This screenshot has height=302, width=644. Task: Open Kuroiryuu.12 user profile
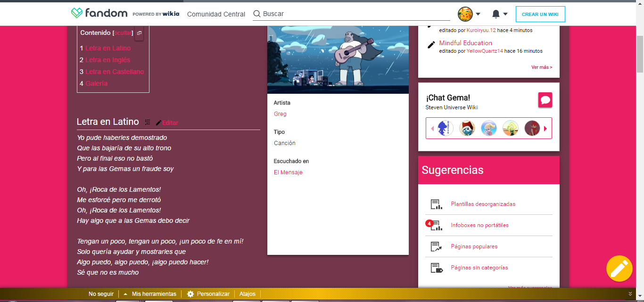coord(481,30)
